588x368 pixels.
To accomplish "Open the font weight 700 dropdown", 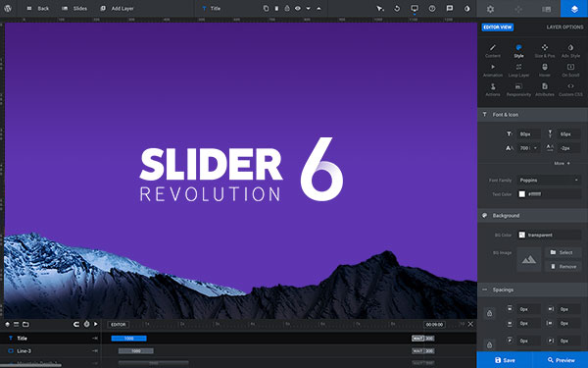I will pyautogui.click(x=528, y=148).
